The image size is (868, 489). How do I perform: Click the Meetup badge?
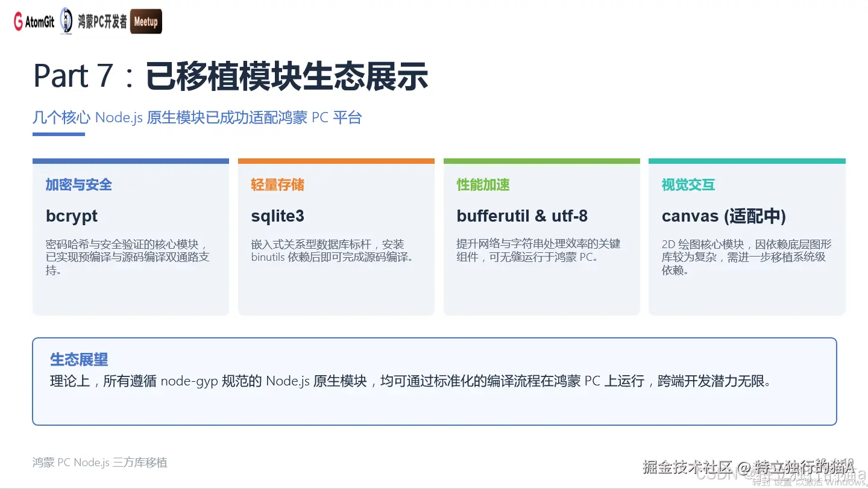(146, 22)
